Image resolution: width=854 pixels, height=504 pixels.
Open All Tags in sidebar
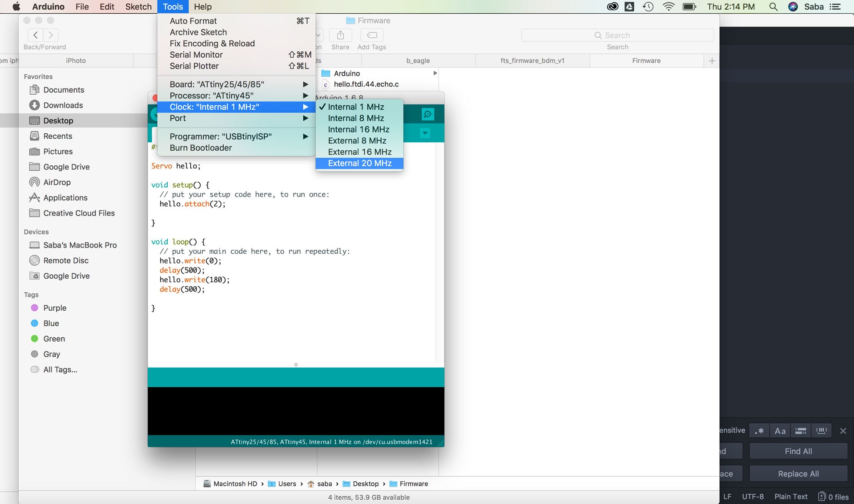point(60,370)
